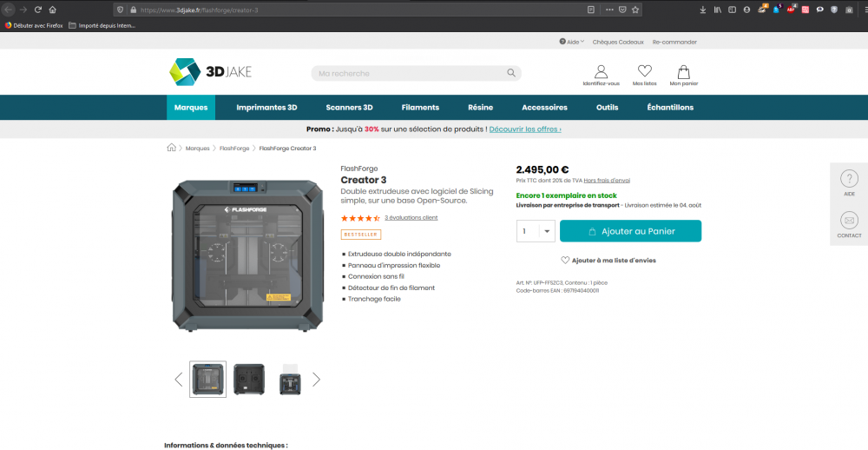868x450 pixels.
Task: Click Ajouter au Panier button
Action: (630, 231)
